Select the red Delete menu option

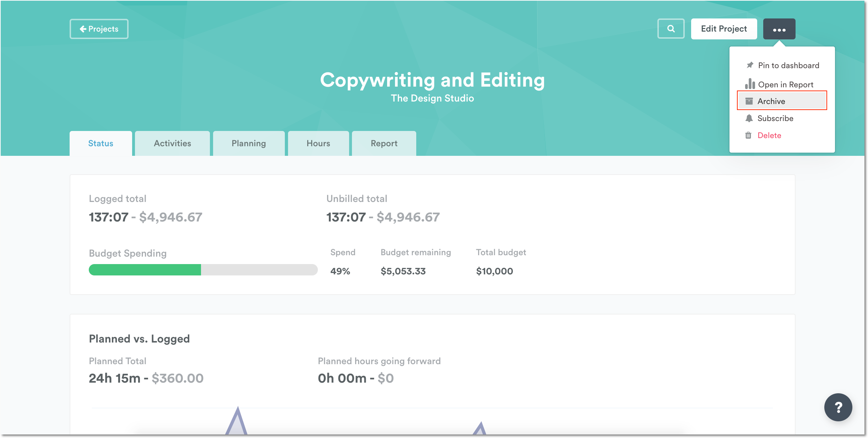point(769,135)
